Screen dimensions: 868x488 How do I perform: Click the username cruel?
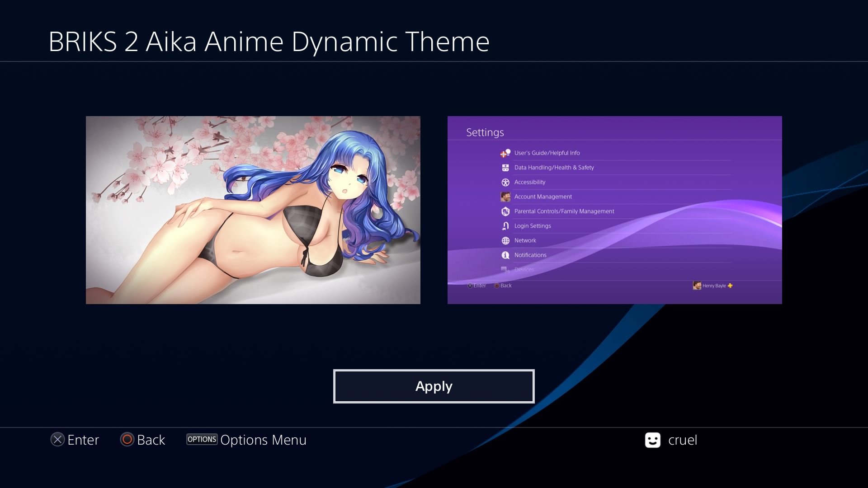tap(682, 440)
